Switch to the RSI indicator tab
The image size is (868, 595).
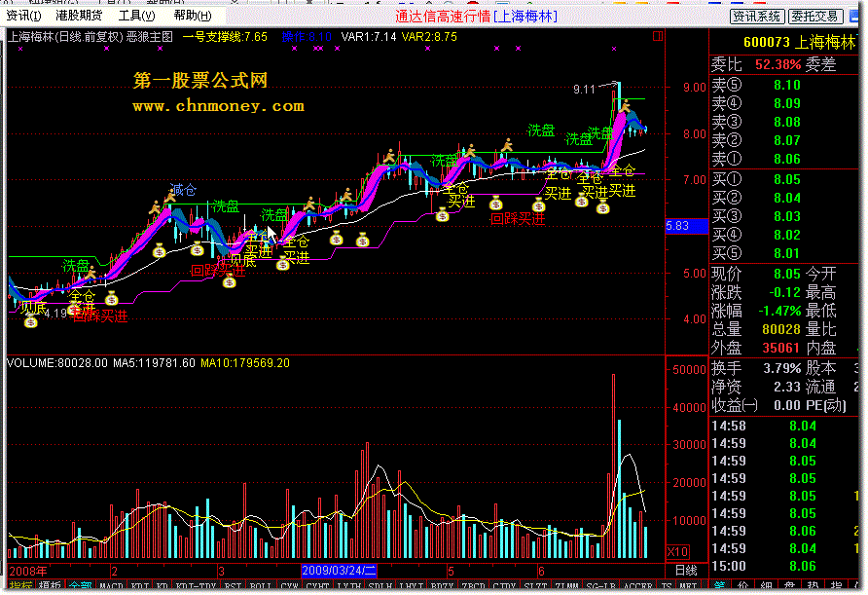coord(233,585)
